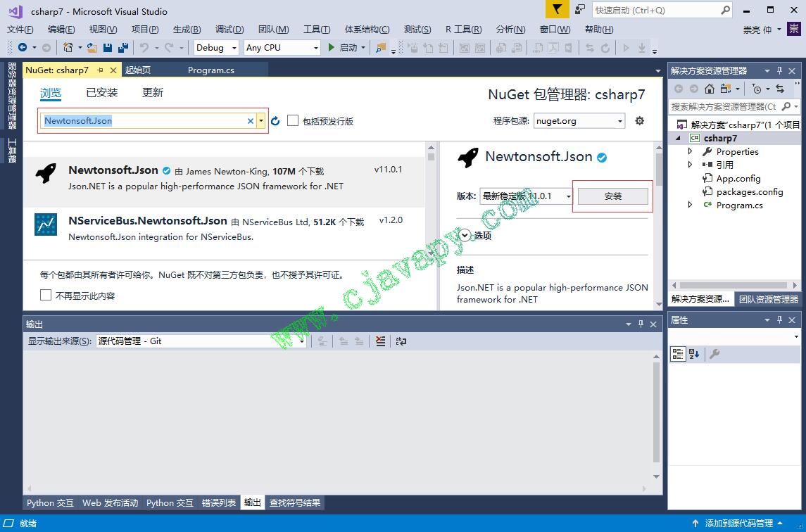Click sync with active document icon in Solution Explorer

pos(780,89)
